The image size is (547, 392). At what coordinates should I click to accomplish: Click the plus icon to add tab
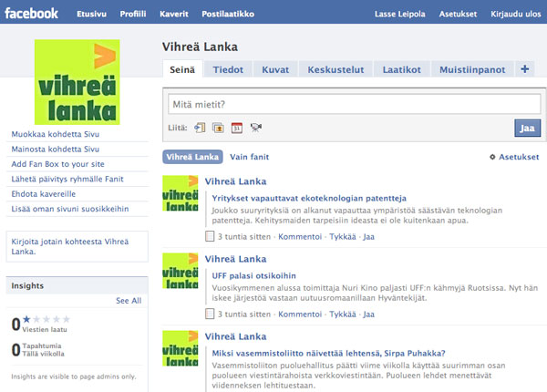point(525,69)
